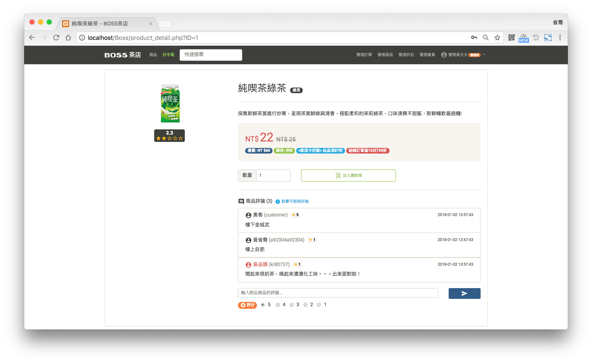The width and height of the screenshot is (592, 364).
Task: Select rating 1 radio button
Action: coord(319,305)
